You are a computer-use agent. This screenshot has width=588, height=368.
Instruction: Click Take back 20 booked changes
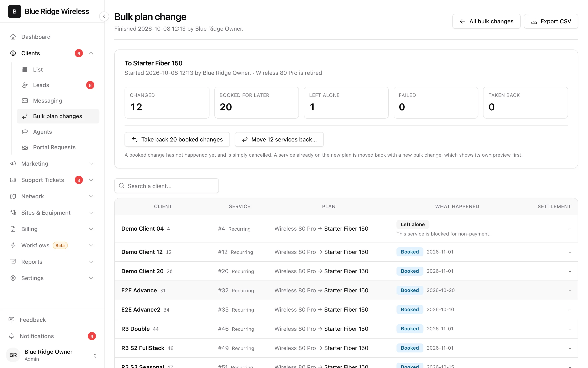pos(177,139)
